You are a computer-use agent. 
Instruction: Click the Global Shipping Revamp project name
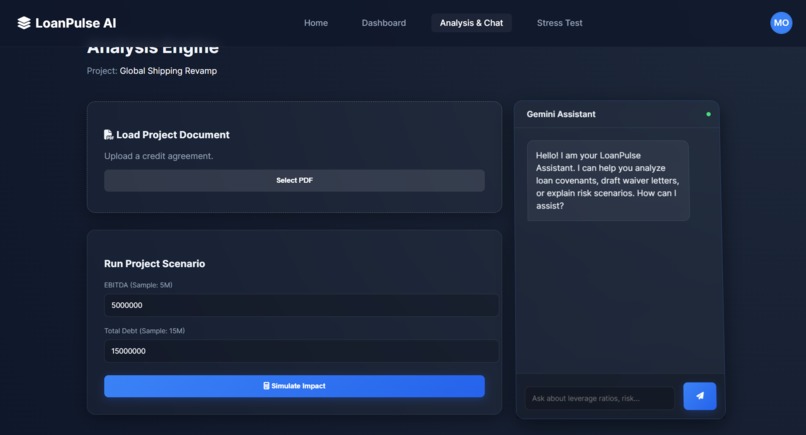coord(168,71)
